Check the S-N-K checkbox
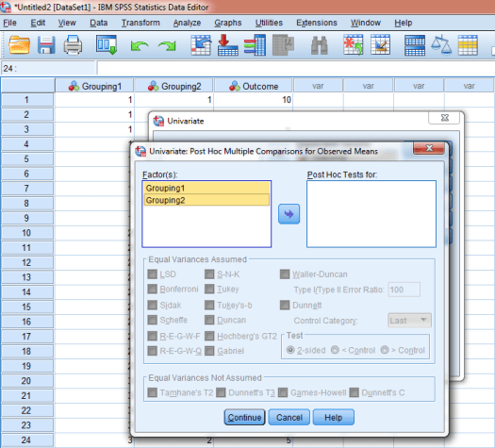495x448 pixels. 209,274
